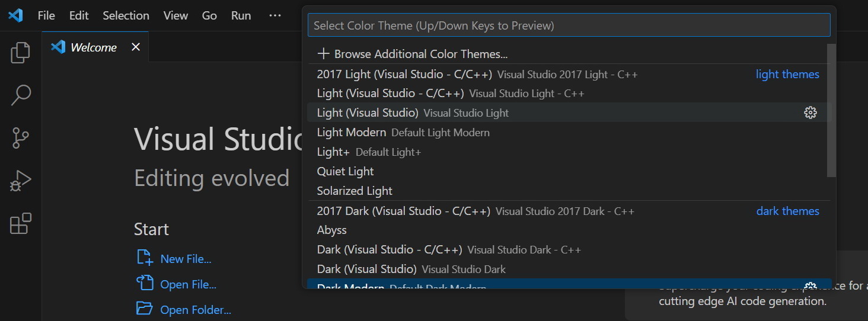
Task: Focus the Select Color Theme input field
Action: point(569,25)
